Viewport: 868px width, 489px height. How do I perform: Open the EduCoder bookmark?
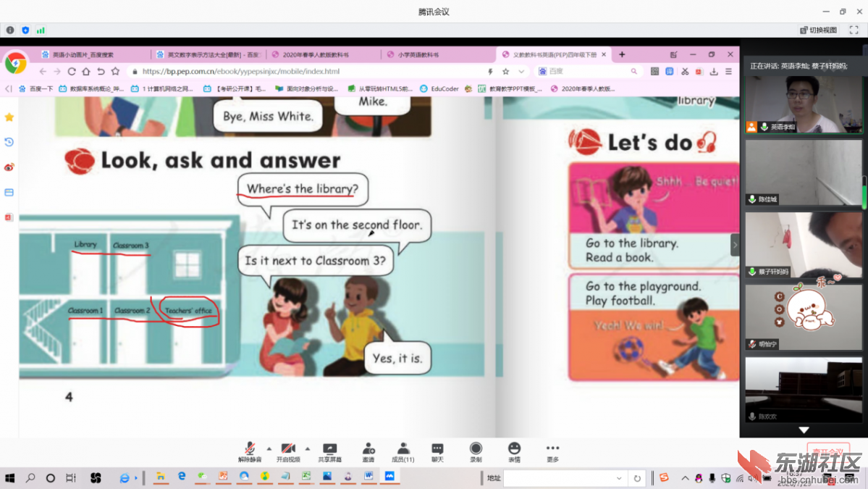click(439, 88)
